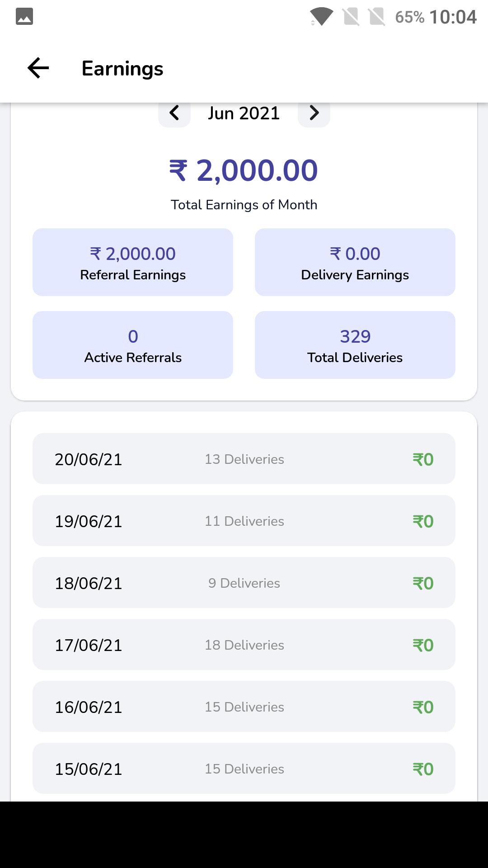488x868 pixels.
Task: Tap the Wi-Fi signal icon in the status bar
Action: pyautogui.click(x=321, y=17)
